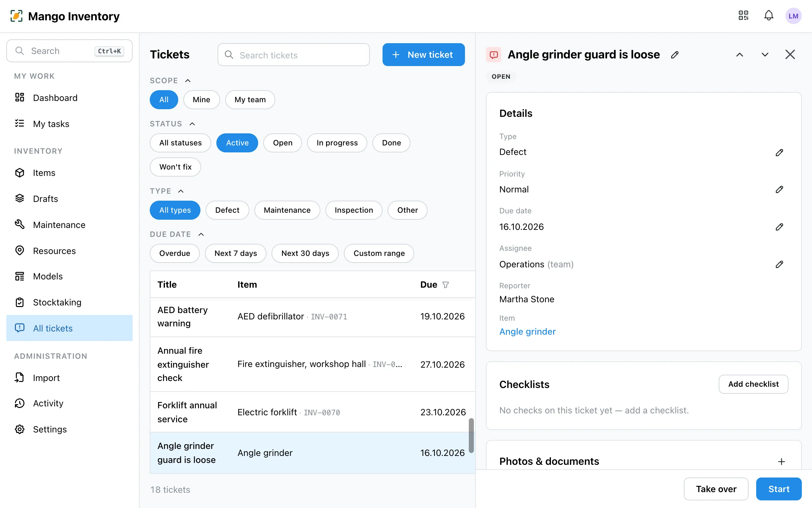Add a photo or document with plus icon
The image size is (812, 508).
(x=782, y=462)
